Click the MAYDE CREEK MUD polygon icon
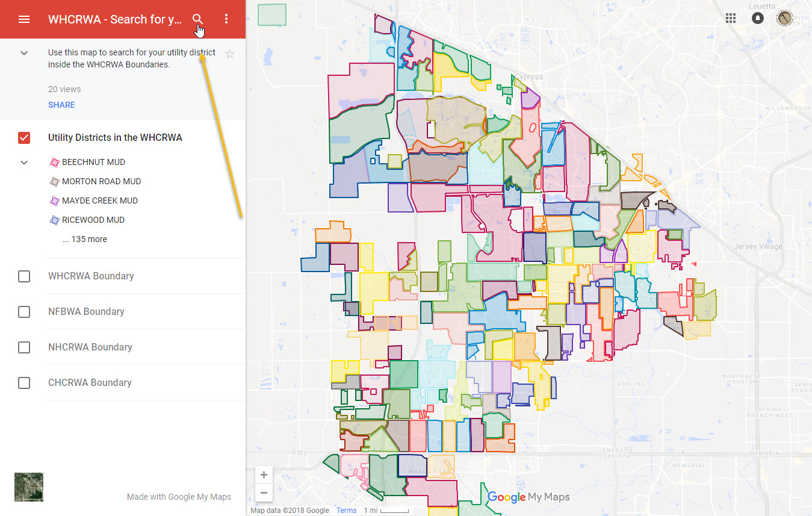This screenshot has height=516, width=812. 54,200
